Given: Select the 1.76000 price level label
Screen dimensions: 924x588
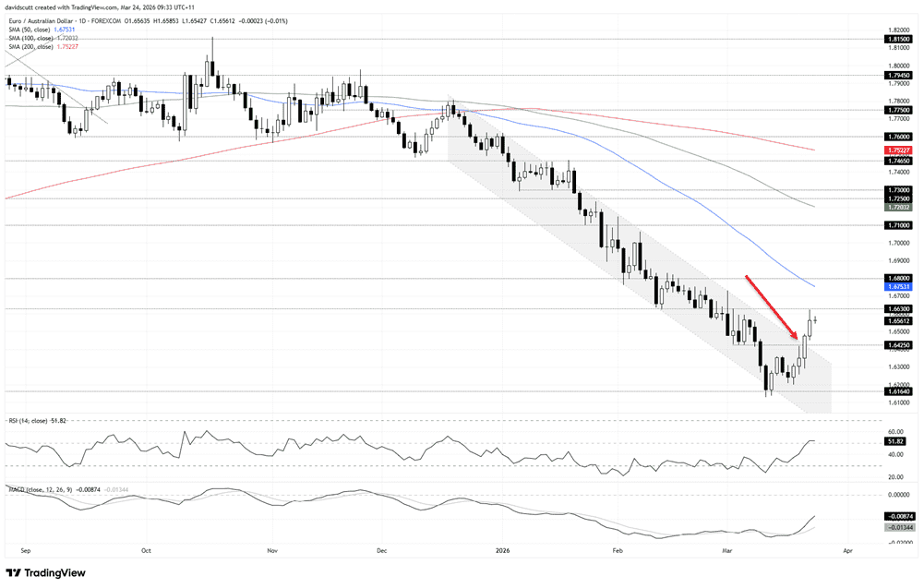Looking at the screenshot, I should point(898,137).
